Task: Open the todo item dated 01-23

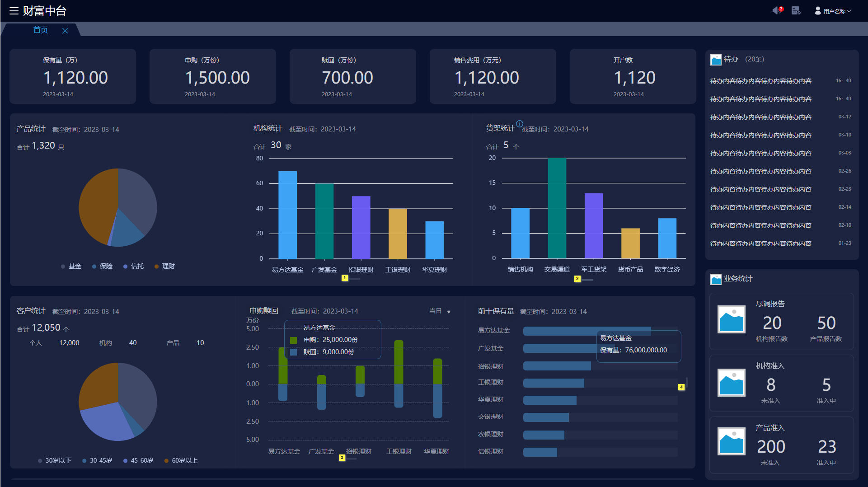Action: pos(781,243)
